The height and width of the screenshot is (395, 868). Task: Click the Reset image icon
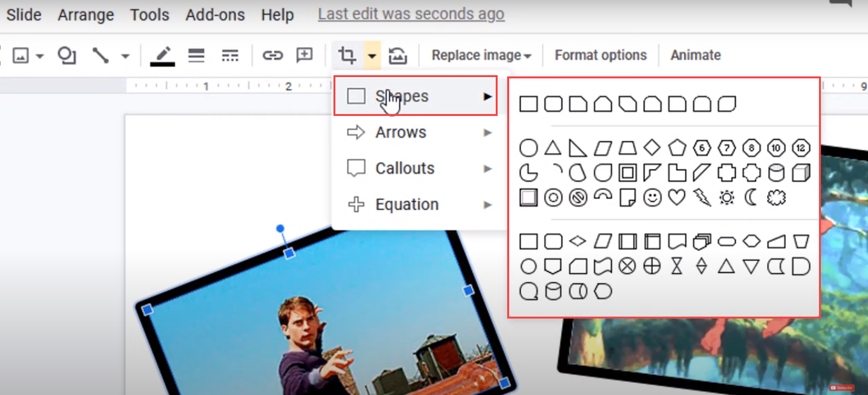[x=398, y=55]
